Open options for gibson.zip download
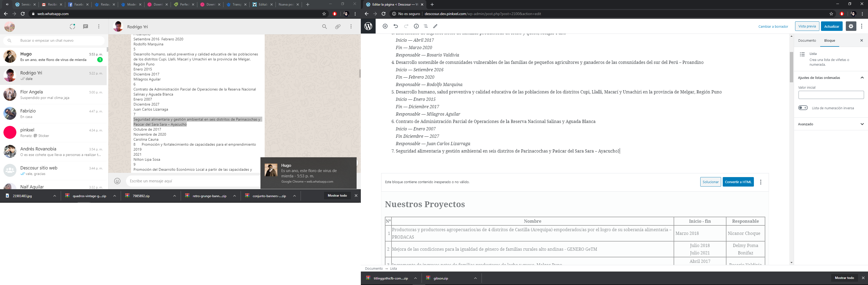The height and width of the screenshot is (285, 868). (x=475, y=278)
